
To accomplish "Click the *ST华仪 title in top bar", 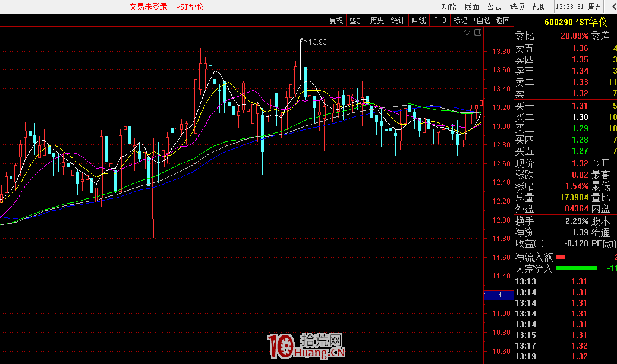I will click(190, 7).
